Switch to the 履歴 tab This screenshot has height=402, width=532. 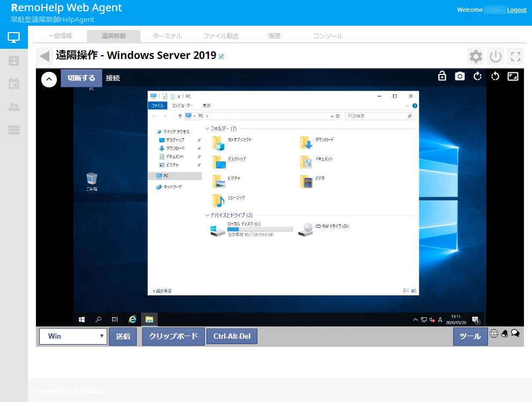tap(275, 36)
